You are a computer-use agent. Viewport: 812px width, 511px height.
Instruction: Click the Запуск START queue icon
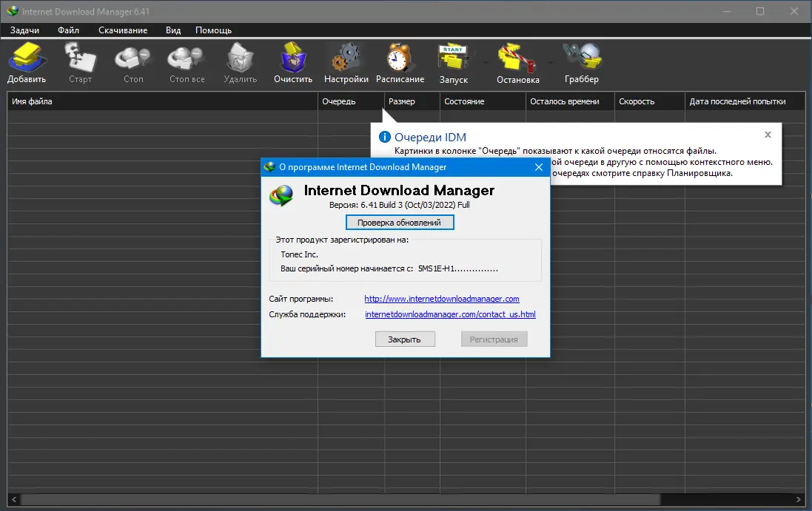453,59
